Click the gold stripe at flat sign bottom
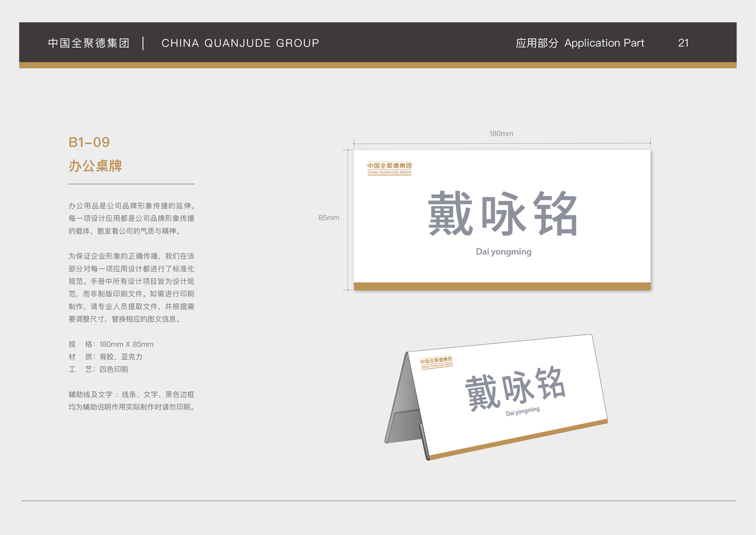 tap(502, 286)
